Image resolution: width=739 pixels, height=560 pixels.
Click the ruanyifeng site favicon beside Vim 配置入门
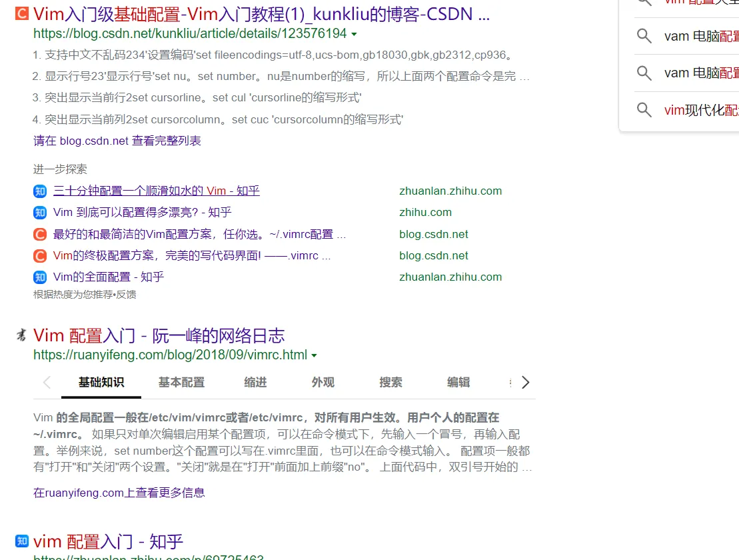click(x=21, y=335)
